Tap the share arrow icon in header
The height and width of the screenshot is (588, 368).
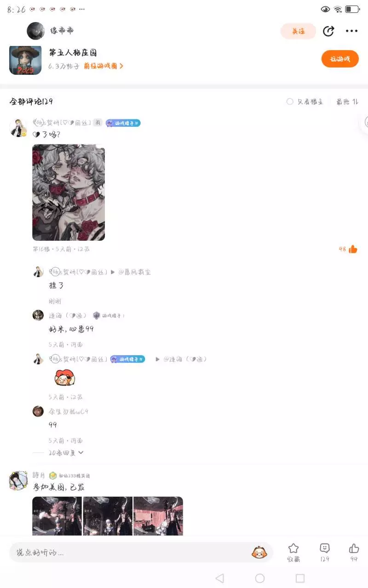pos(328,31)
